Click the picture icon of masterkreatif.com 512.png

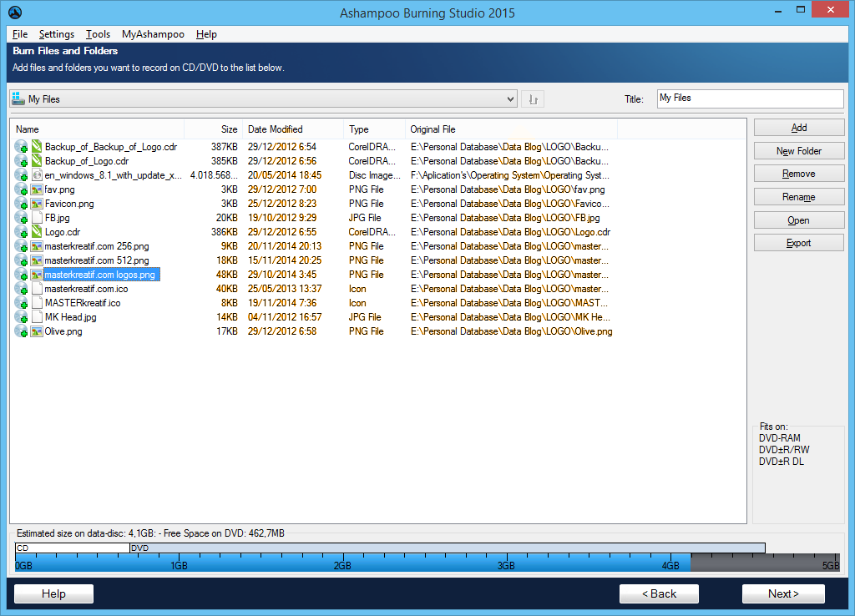[37, 260]
